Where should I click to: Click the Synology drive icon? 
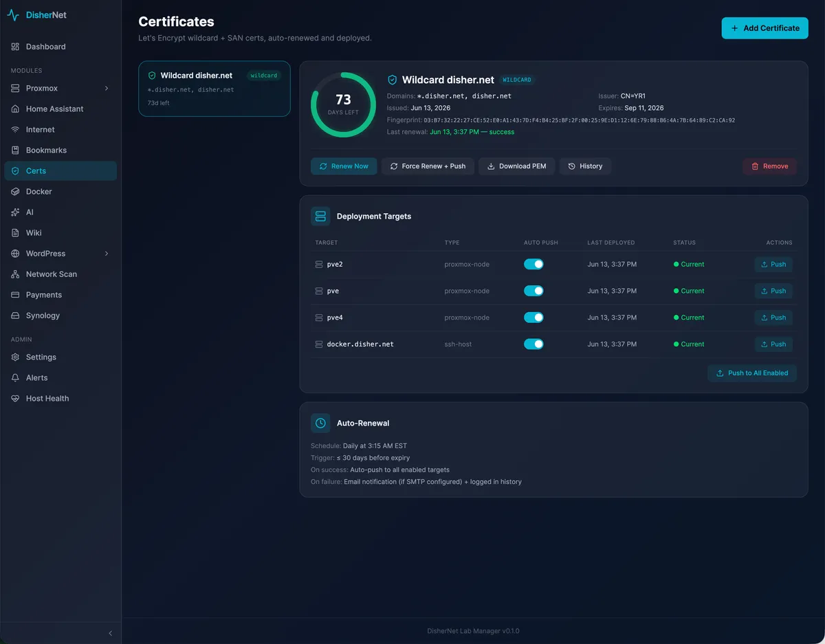15,315
